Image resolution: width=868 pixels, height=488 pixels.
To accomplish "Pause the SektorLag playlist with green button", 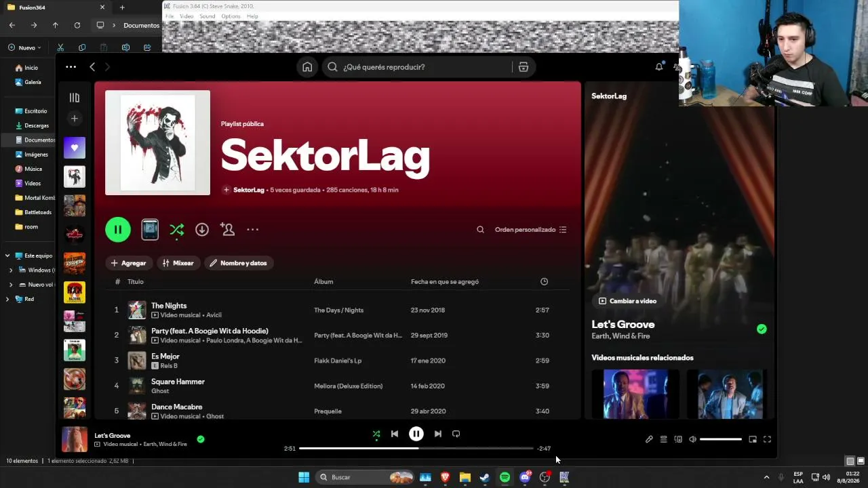I will pos(118,230).
